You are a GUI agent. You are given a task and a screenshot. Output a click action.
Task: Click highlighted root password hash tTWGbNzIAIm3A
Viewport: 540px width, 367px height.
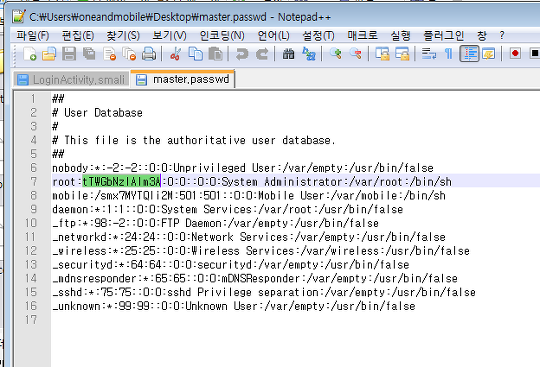(x=121, y=181)
